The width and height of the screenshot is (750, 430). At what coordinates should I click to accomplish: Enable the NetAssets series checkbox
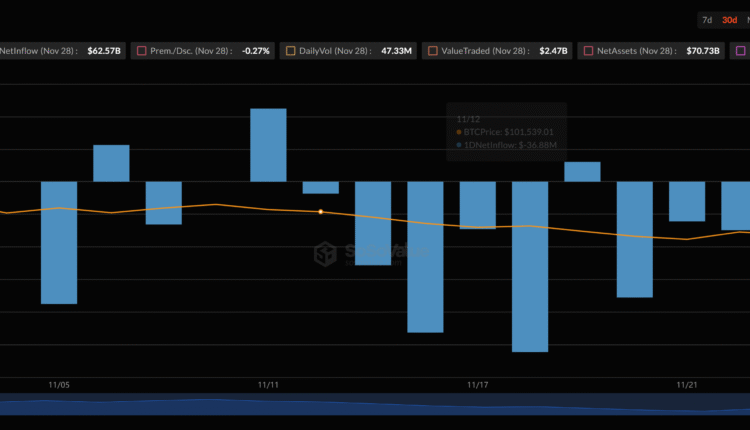[588, 50]
